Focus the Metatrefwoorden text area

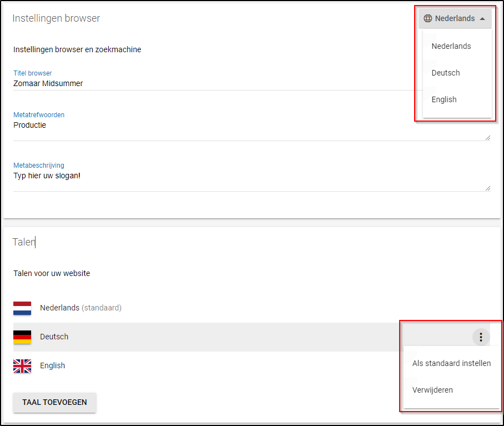250,129
